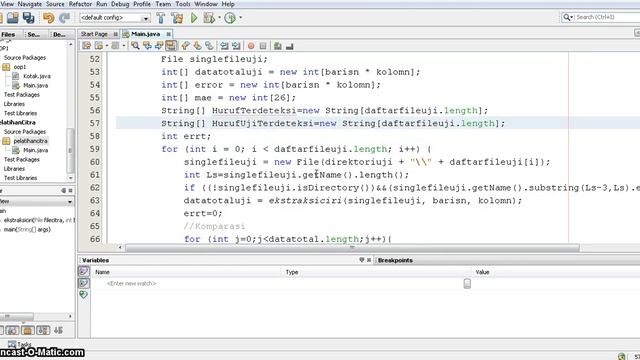Open editor Back history dropdown arrow
640x360 pixels.
click(107, 46)
